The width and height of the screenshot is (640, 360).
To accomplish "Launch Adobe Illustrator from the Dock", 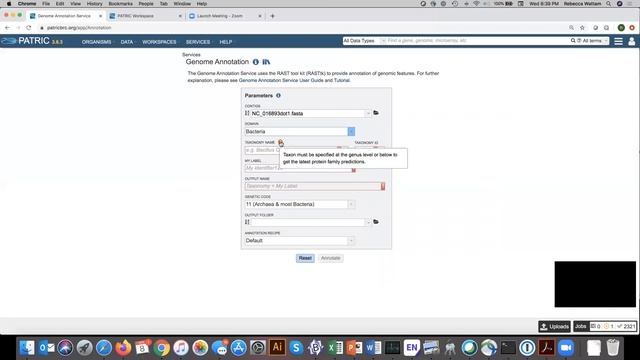I will point(277,347).
